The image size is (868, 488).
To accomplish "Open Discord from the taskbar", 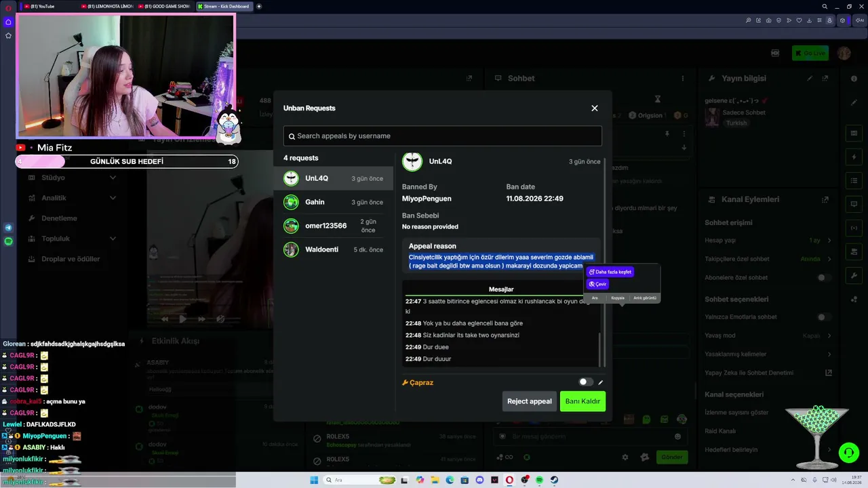I will pyautogui.click(x=480, y=480).
